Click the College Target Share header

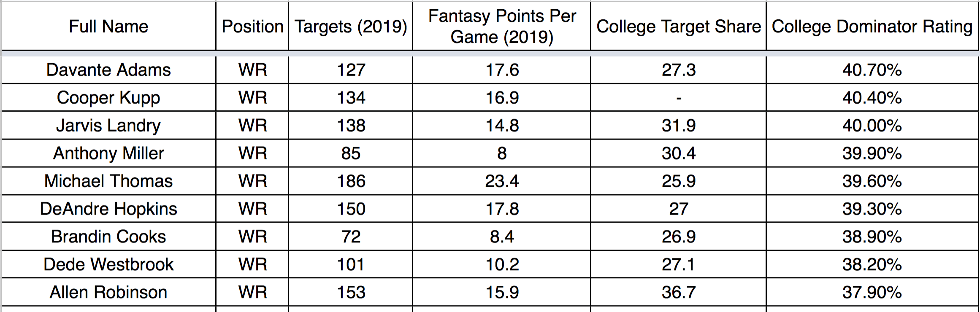[x=678, y=27]
